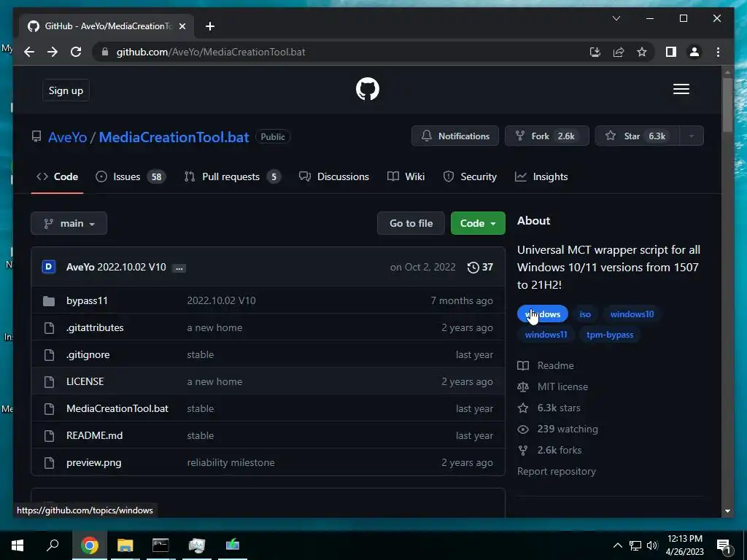Open the Discussions tab
The height and width of the screenshot is (560, 747).
click(334, 176)
